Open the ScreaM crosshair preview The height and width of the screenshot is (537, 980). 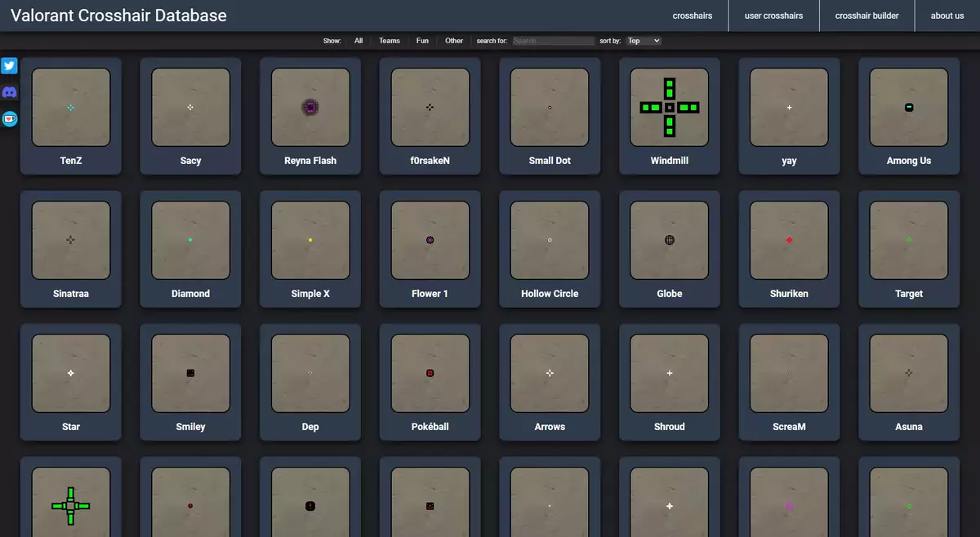789,373
